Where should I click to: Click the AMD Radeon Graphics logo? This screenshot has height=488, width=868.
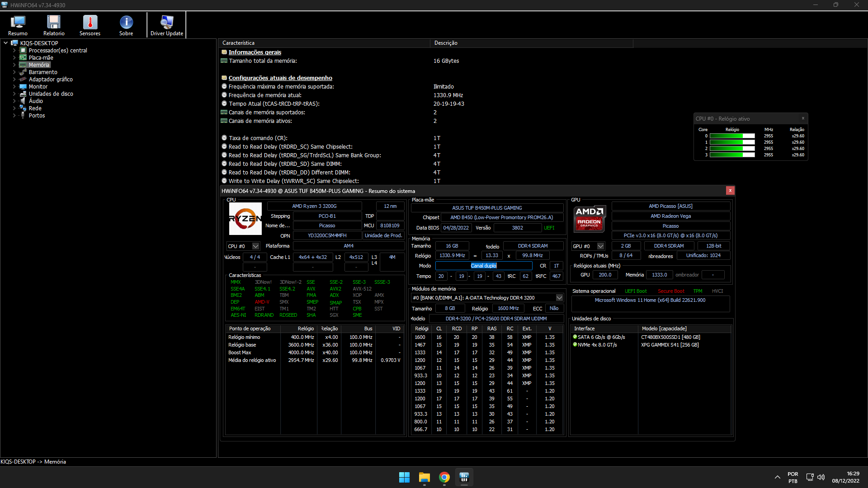pyautogui.click(x=589, y=219)
